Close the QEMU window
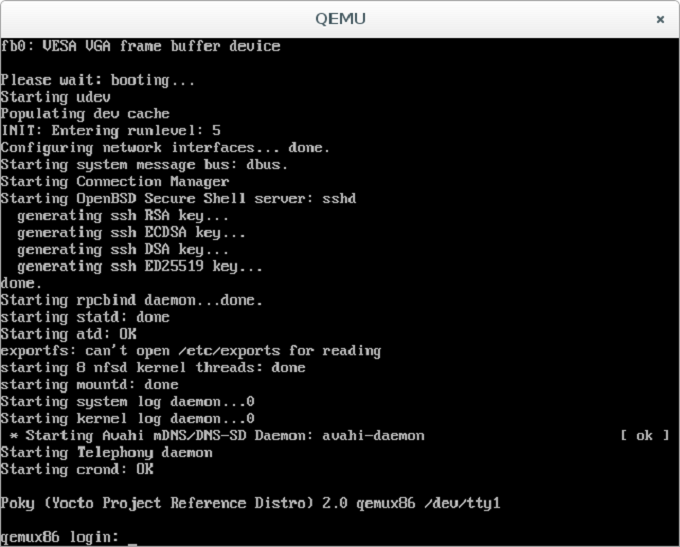The height and width of the screenshot is (547, 680). tap(660, 19)
